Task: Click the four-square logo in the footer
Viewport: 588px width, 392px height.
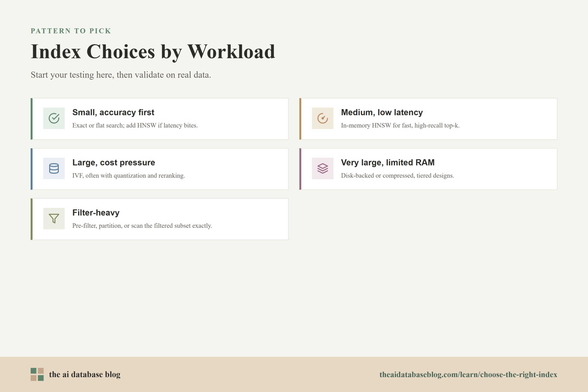Action: [x=37, y=374]
